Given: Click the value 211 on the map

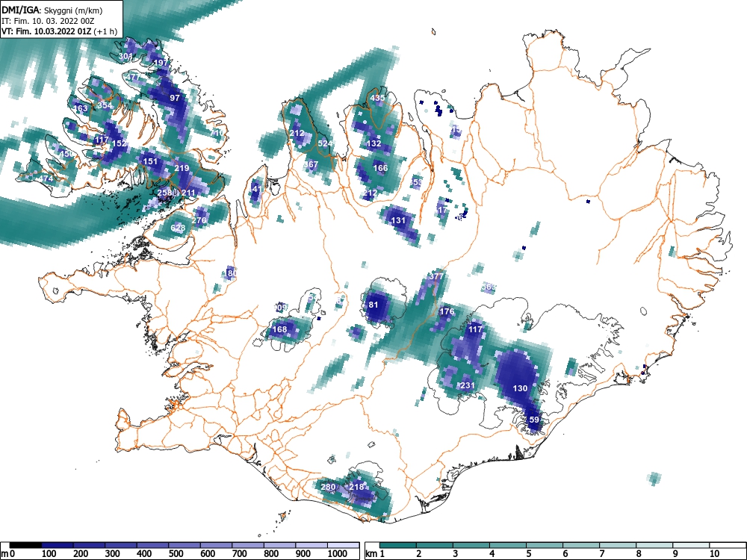Looking at the screenshot, I should coord(188,193).
